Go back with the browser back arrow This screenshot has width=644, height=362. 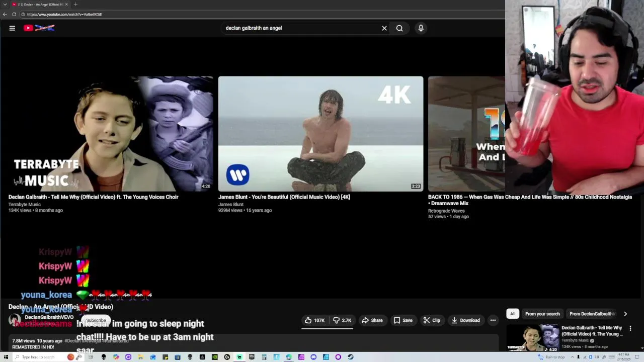coord(5,14)
